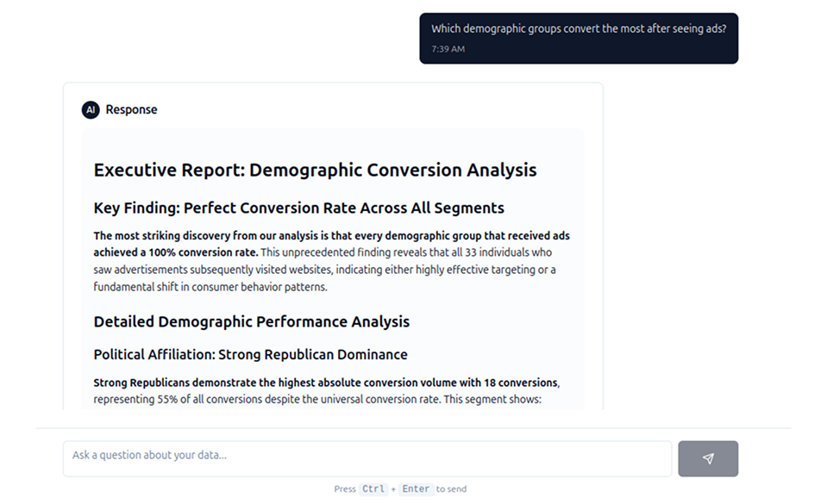Click the 'Executive Report: Demographic Conversion Analysis' title

click(x=315, y=170)
